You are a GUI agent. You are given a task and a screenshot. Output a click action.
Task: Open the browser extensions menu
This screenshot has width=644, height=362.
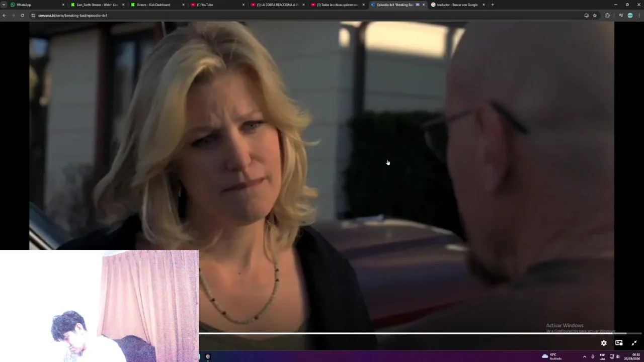(607, 15)
